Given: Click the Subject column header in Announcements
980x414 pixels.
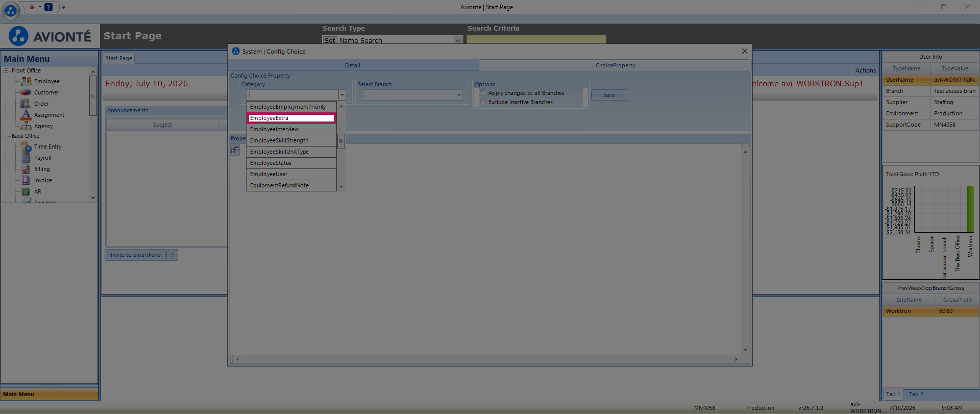Looking at the screenshot, I should point(162,125).
